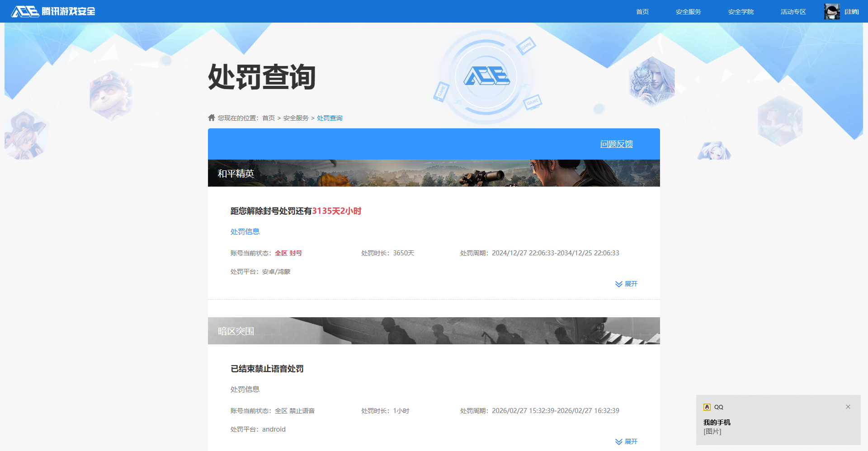Click 处罚信息 heading under 和平精英
Viewport: 868px width, 451px height.
coord(245,232)
